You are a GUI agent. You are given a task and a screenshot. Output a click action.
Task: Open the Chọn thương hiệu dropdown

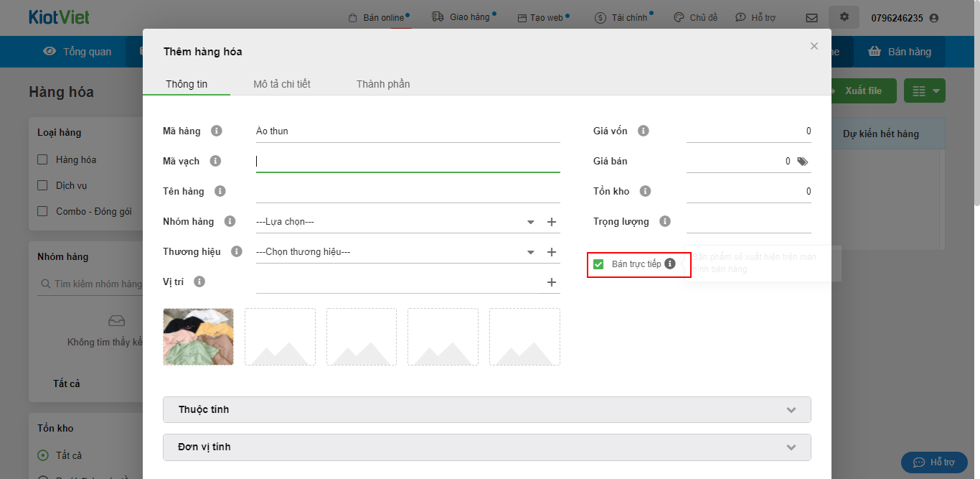395,252
